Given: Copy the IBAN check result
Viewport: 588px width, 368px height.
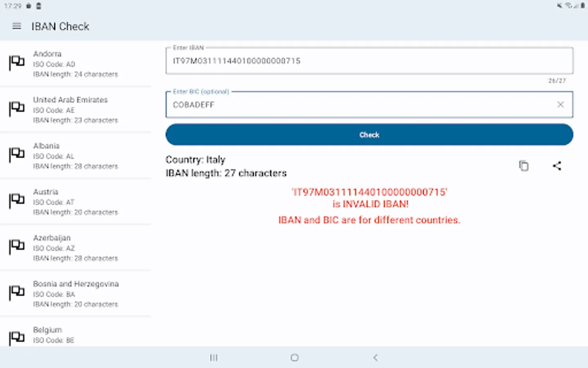Looking at the screenshot, I should [x=523, y=166].
